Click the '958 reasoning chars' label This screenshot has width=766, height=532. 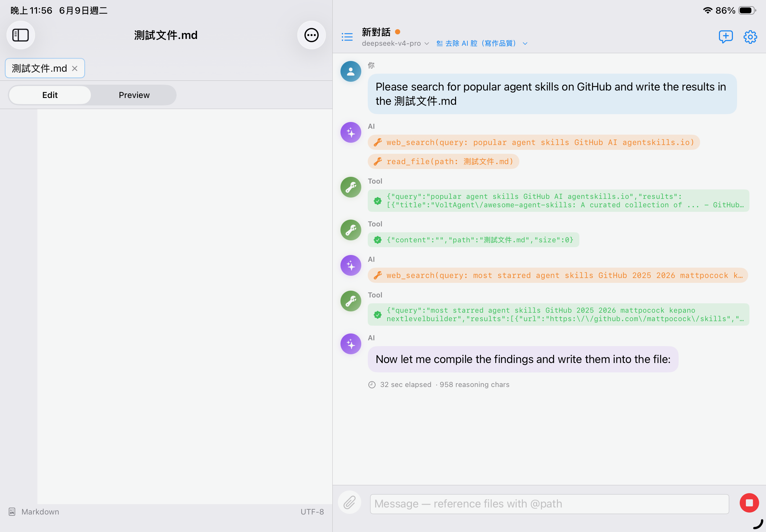(x=474, y=385)
